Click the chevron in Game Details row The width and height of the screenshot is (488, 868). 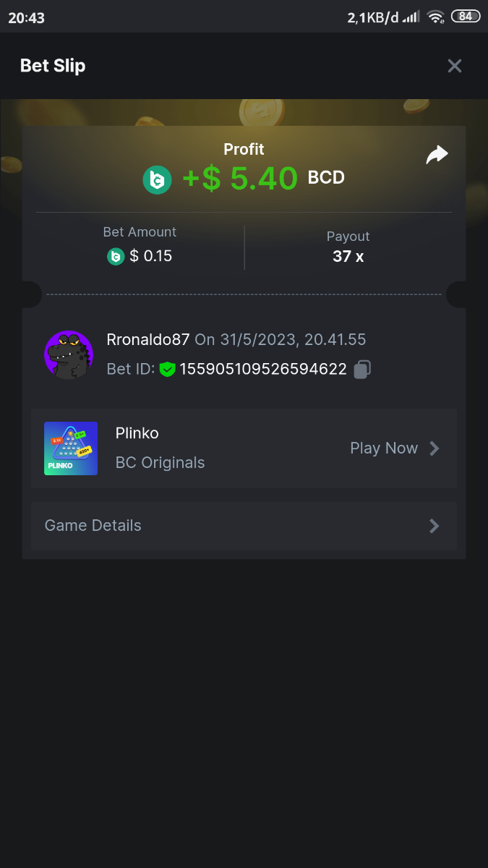coord(435,526)
